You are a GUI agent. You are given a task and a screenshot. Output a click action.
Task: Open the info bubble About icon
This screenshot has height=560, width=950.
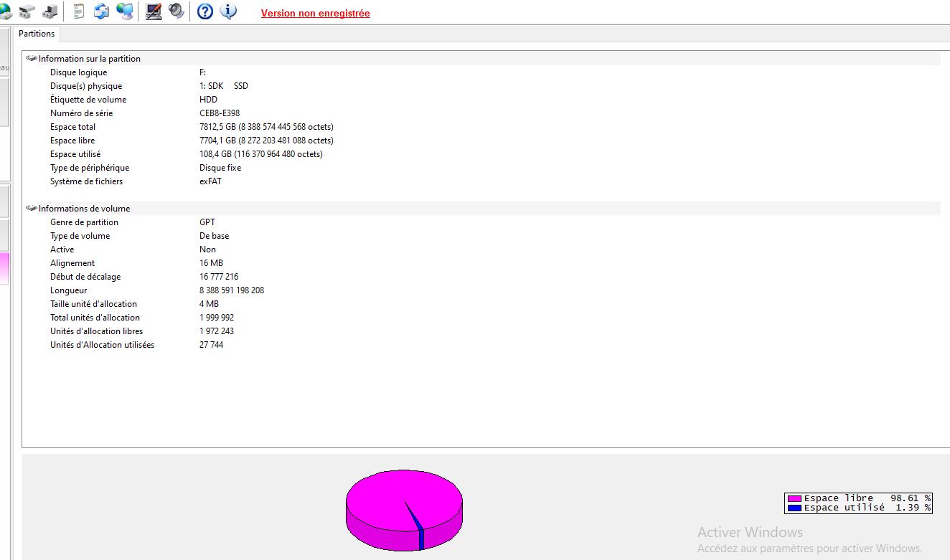tap(228, 11)
